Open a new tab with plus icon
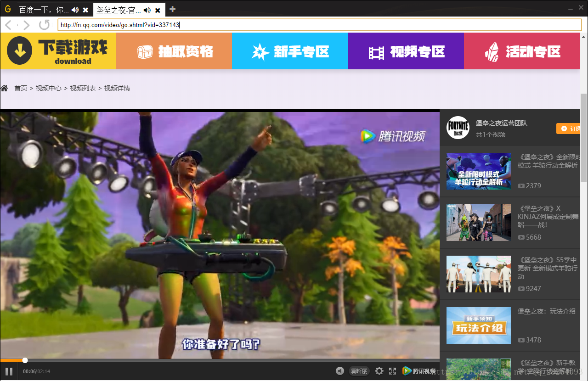588x381 pixels. click(x=172, y=9)
